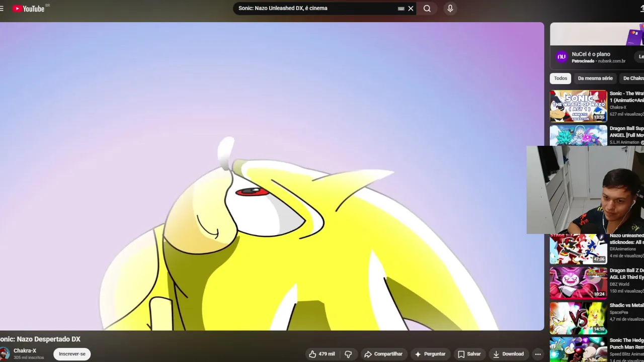The image size is (644, 362).
Task: Go to the YouTube home logo
Action: 29,9
